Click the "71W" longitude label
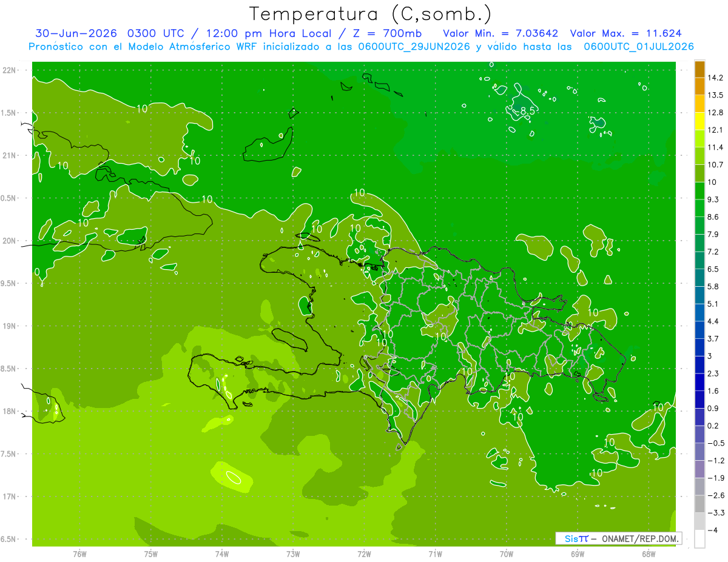 tap(435, 554)
